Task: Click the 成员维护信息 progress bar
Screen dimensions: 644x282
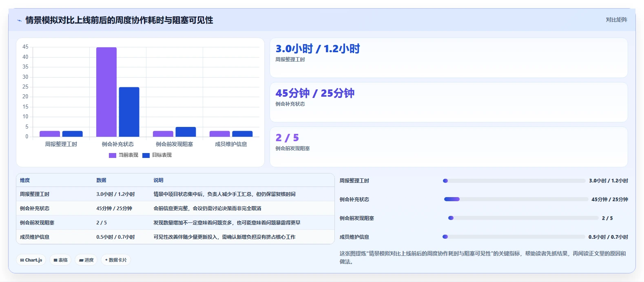Action: 514,237
